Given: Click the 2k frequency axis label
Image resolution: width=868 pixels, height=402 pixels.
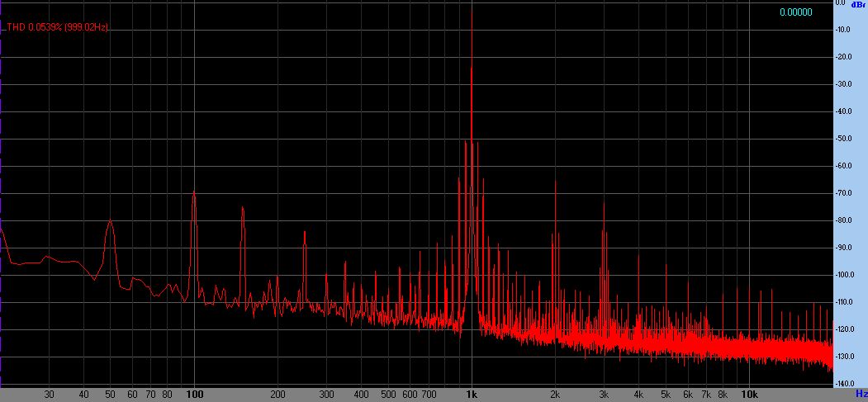Looking at the screenshot, I should [x=555, y=395].
